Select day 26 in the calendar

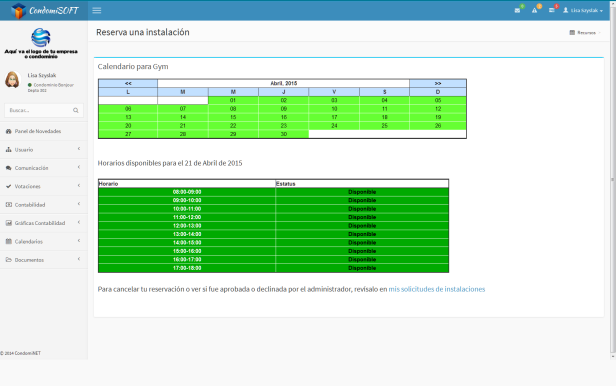click(438, 126)
